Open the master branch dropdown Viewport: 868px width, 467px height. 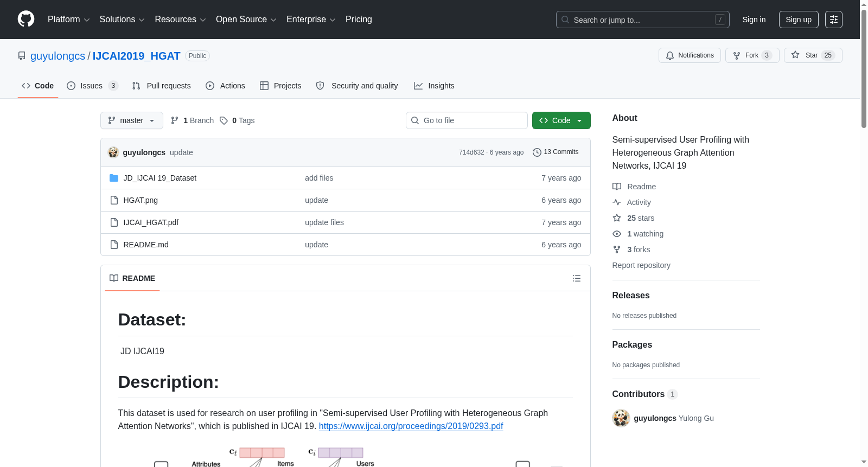[132, 120]
